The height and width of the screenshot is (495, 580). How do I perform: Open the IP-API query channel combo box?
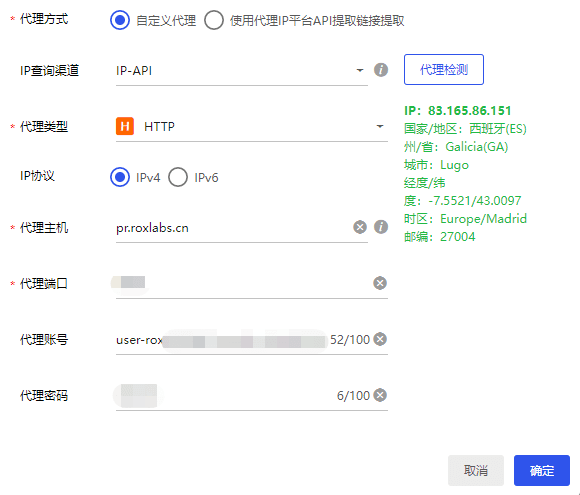[242, 71]
